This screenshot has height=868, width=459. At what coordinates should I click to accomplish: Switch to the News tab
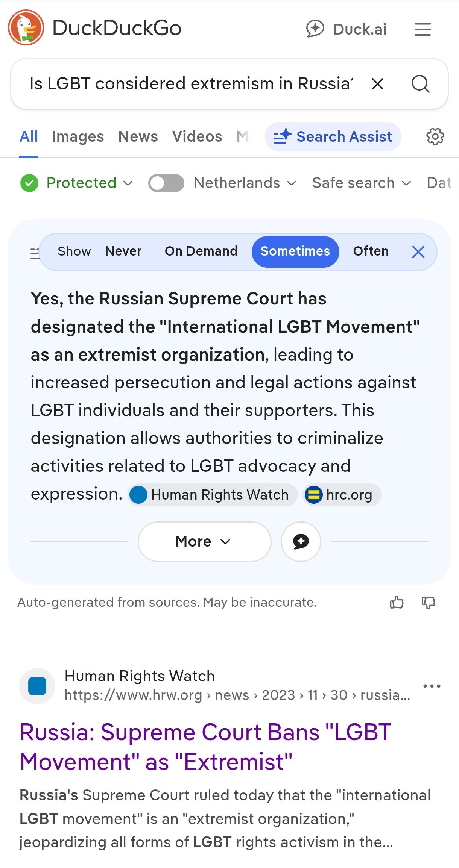coord(138,136)
